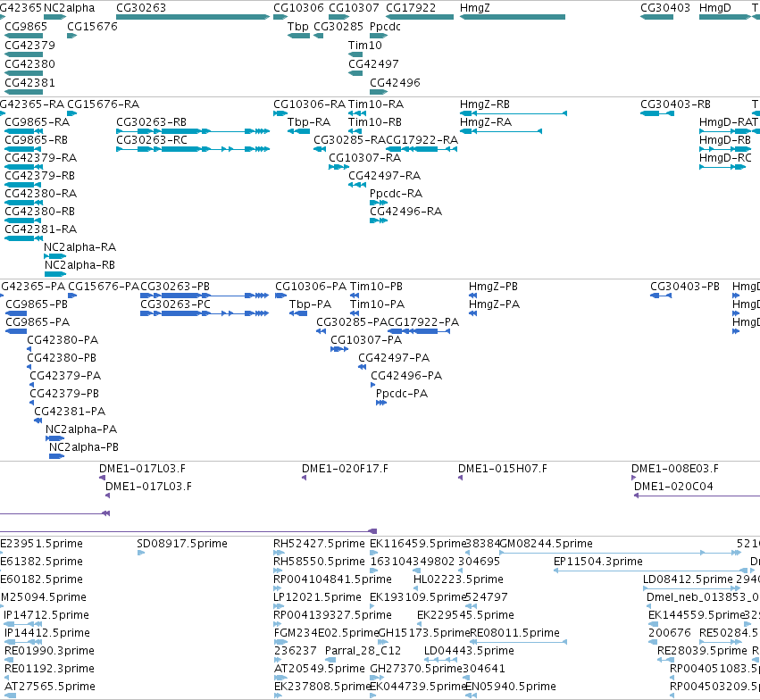Select the SD08917.5prime EST label
The width and height of the screenshot is (760, 700).
[x=182, y=544]
